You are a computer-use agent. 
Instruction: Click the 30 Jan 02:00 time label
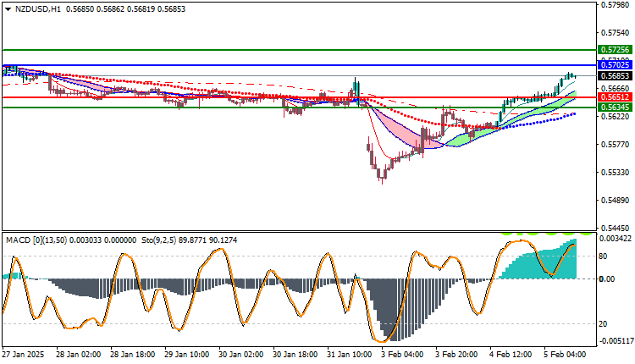[x=240, y=355]
